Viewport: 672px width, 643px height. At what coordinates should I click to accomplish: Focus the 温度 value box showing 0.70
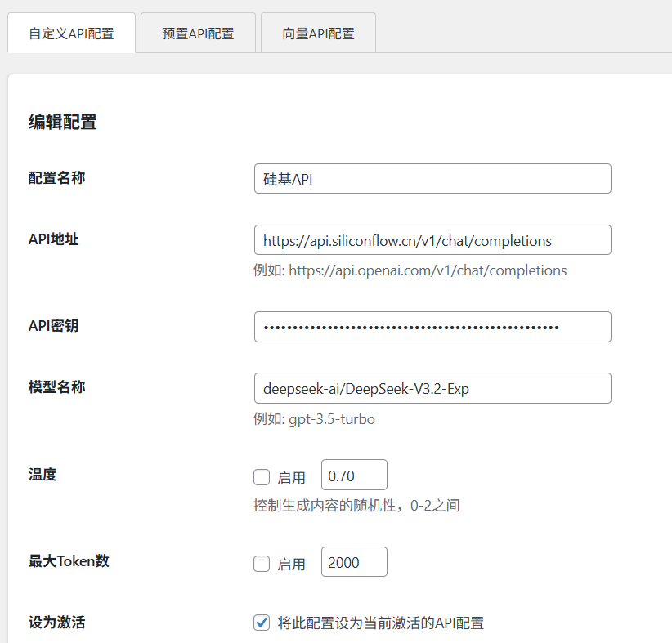tap(354, 476)
